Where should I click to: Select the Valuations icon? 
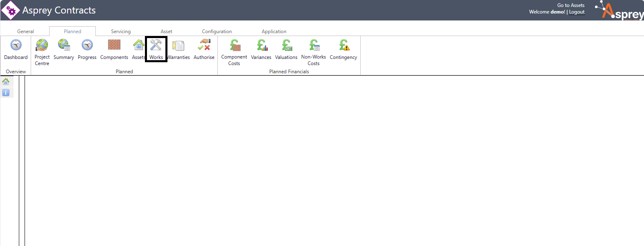tap(286, 45)
